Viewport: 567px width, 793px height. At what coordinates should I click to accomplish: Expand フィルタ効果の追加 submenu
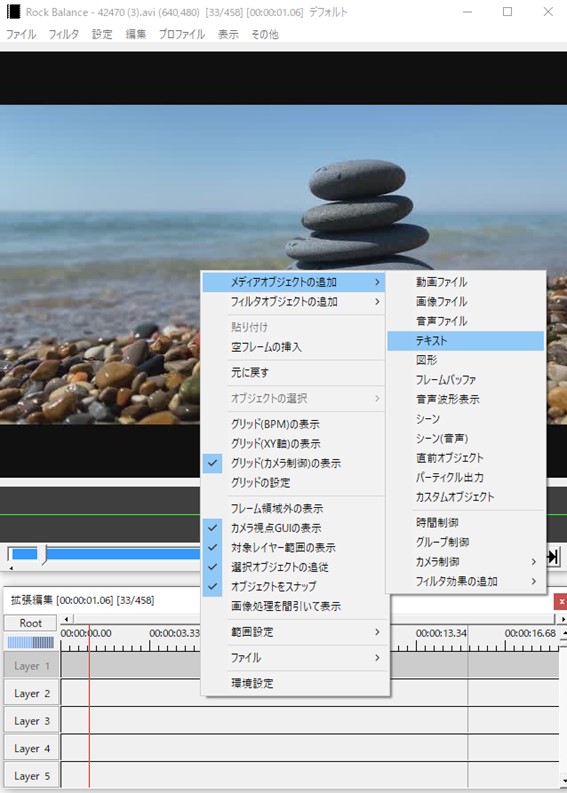tap(466, 582)
